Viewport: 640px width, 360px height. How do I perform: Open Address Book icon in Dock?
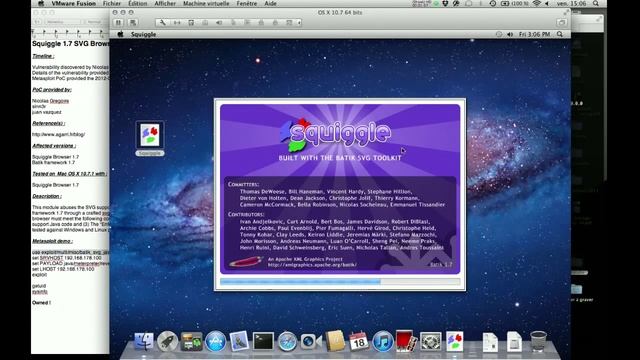click(x=335, y=341)
